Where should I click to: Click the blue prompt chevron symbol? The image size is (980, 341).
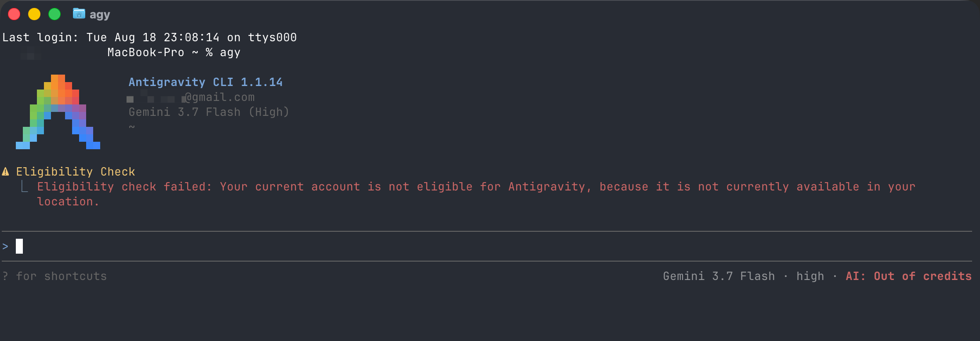pyautogui.click(x=5, y=246)
